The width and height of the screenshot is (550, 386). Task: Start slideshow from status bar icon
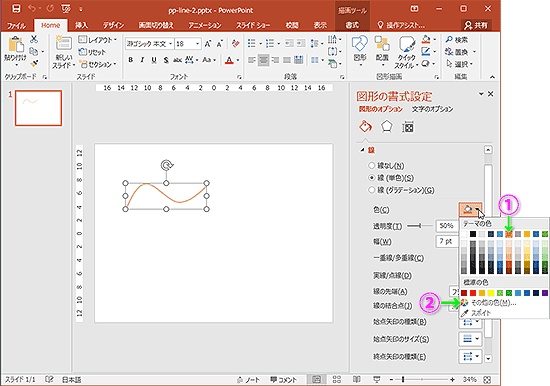377,379
